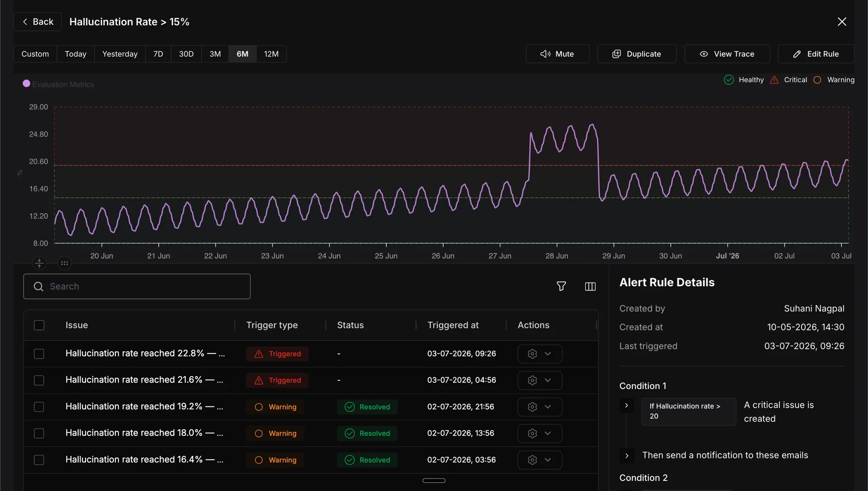This screenshot has height=491, width=868.
Task: Click Triggered badge at 09:26 row
Action: coord(277,354)
